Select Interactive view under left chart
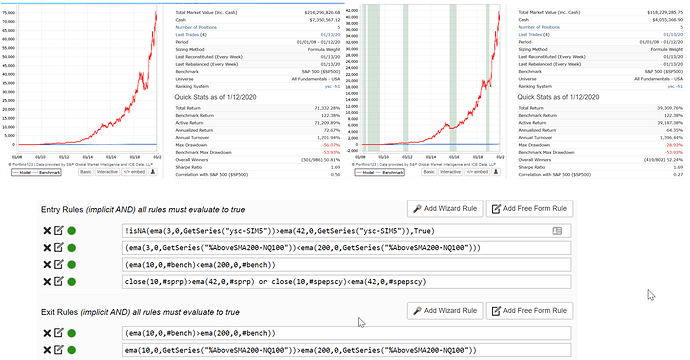690x360 pixels. (107, 172)
